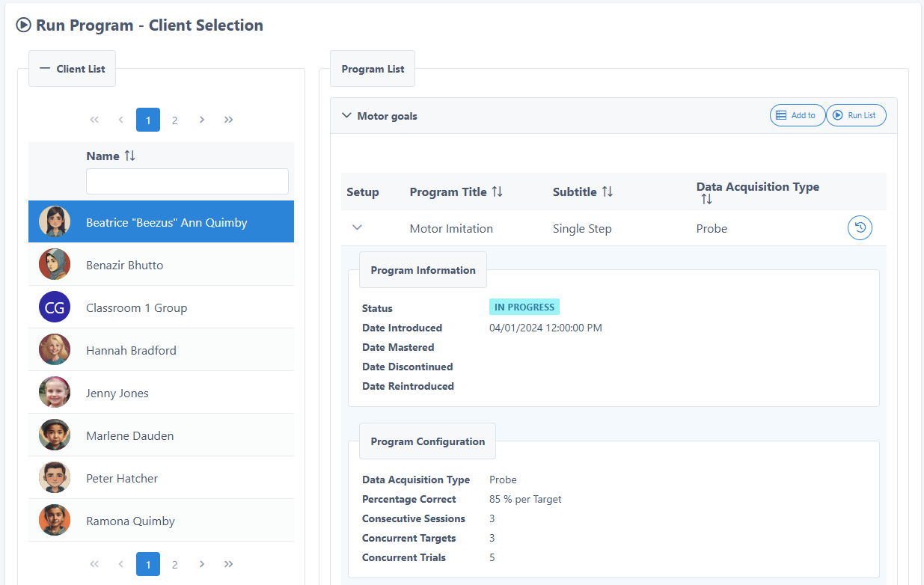Viewport: 924px width, 585px height.
Task: Click Marlene Dauden's avatar
Action: coord(55,435)
